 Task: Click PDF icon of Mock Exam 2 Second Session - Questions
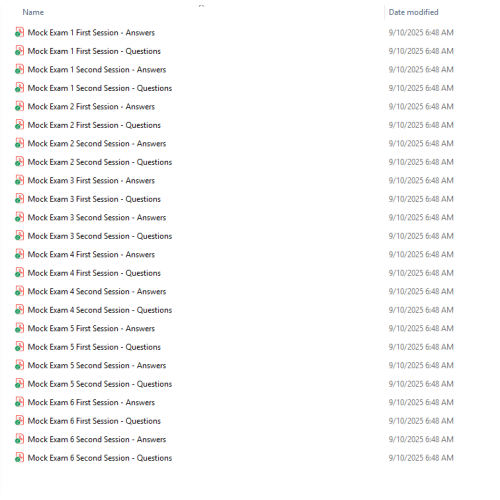tap(19, 162)
